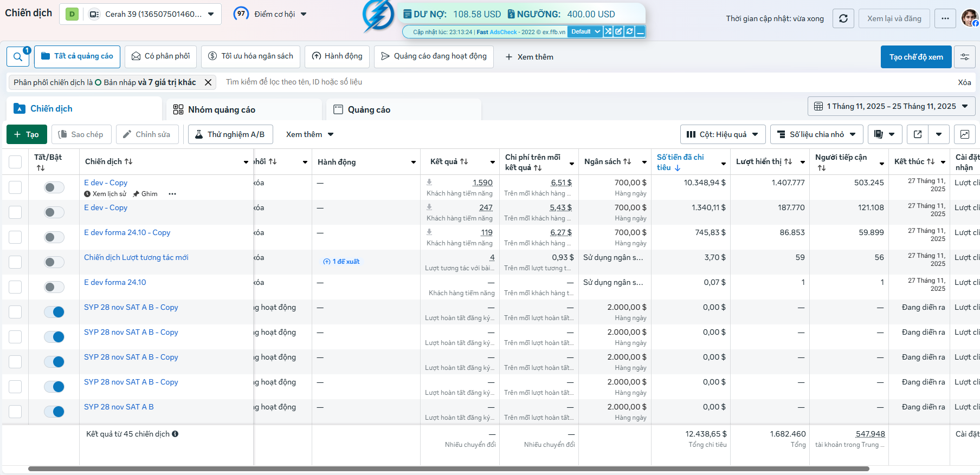Toggle the Chiến dịch Lượt tương tác mới campaign

pos(54,262)
